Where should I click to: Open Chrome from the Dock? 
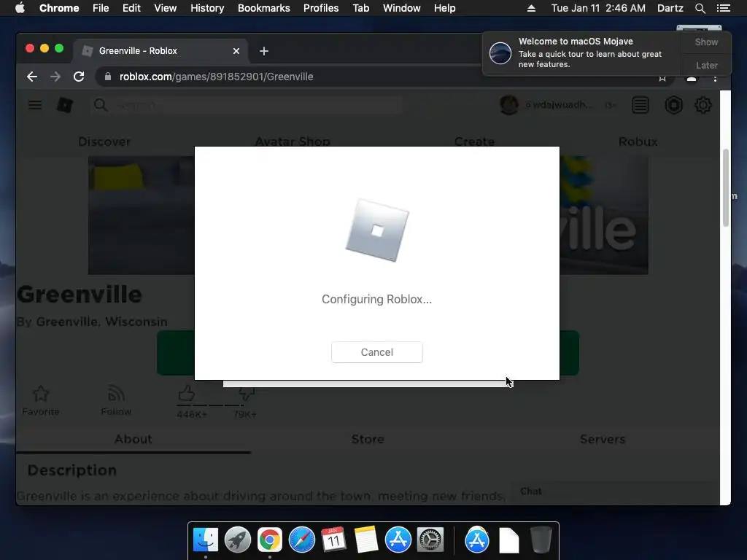click(270, 540)
